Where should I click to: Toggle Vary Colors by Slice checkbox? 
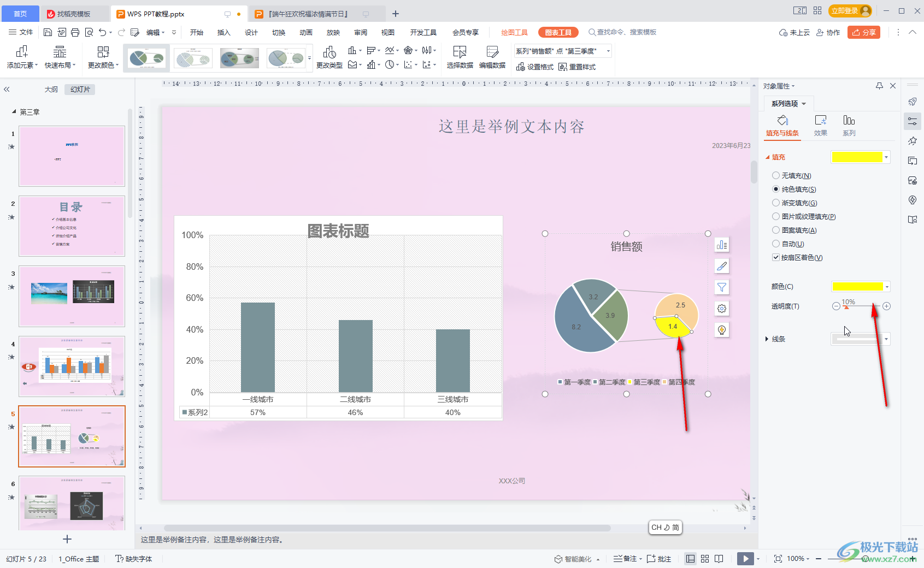click(x=776, y=257)
